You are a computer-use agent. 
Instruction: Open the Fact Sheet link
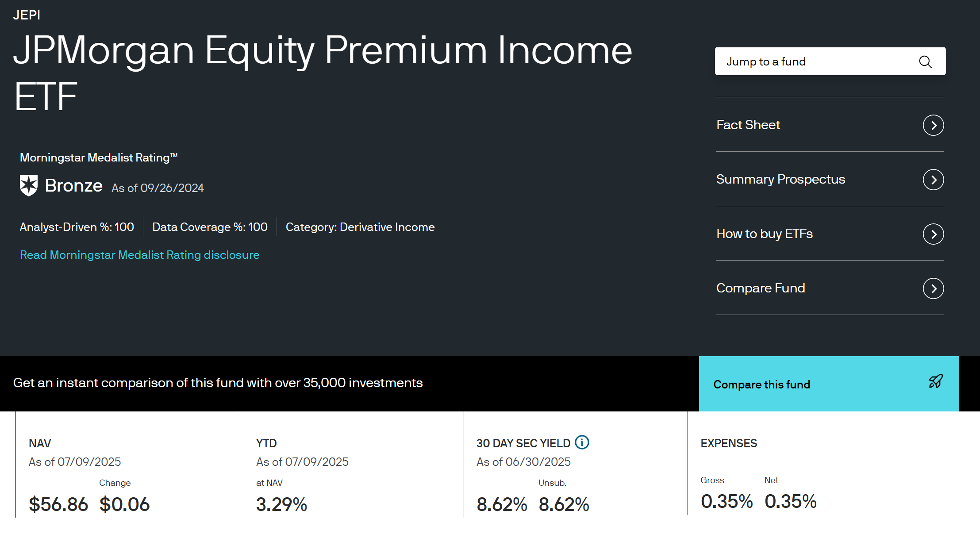click(x=748, y=125)
